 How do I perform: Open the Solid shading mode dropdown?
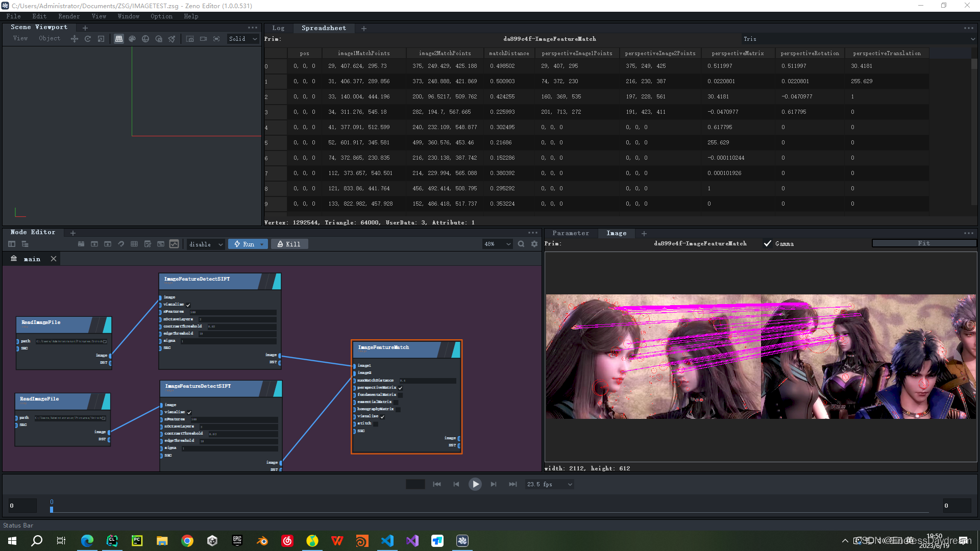point(243,39)
